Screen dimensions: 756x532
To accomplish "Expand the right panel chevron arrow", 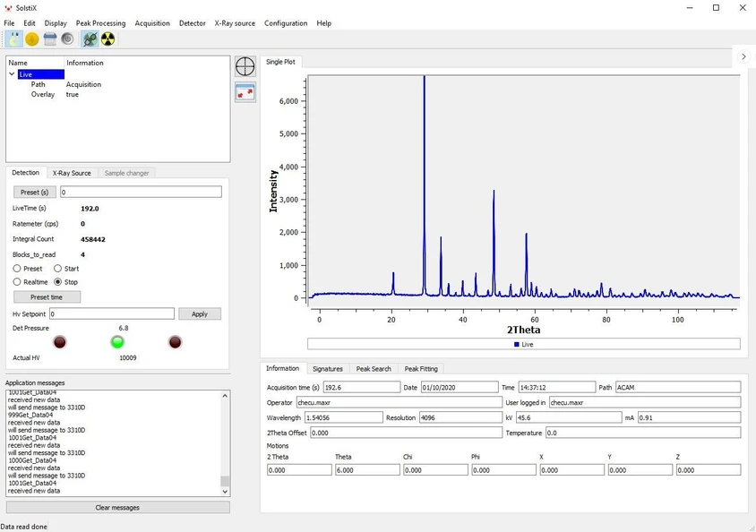I will coord(743,55).
